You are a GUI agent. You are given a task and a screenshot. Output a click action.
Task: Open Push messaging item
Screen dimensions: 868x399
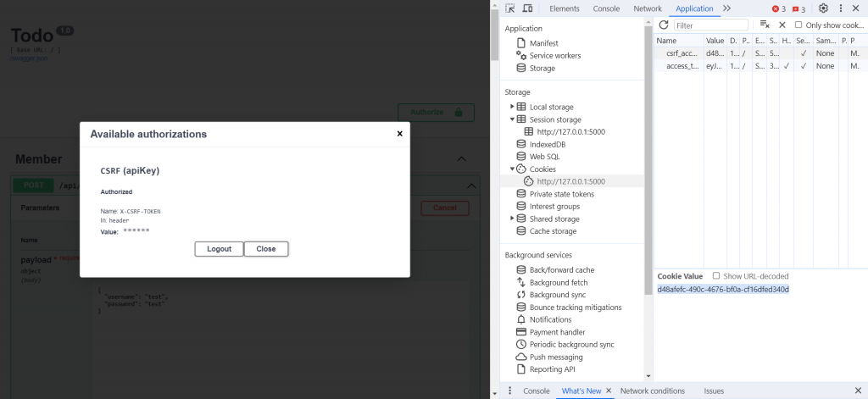[556, 357]
